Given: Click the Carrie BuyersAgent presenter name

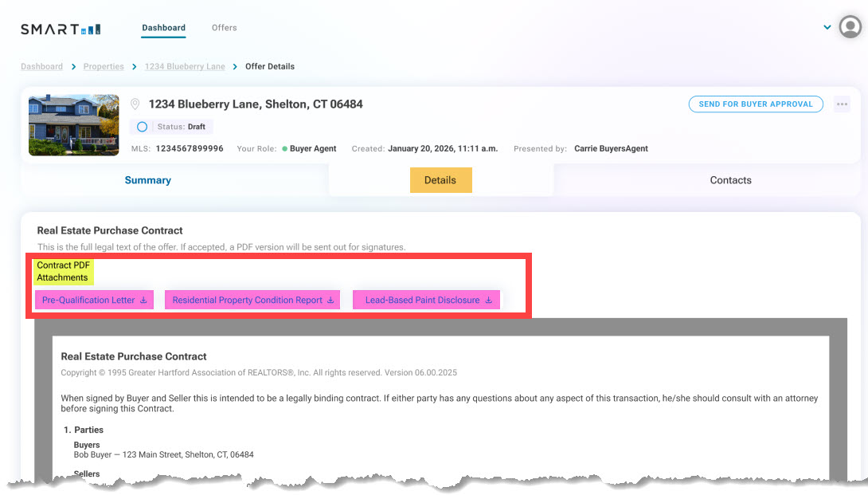Looking at the screenshot, I should click(x=611, y=148).
